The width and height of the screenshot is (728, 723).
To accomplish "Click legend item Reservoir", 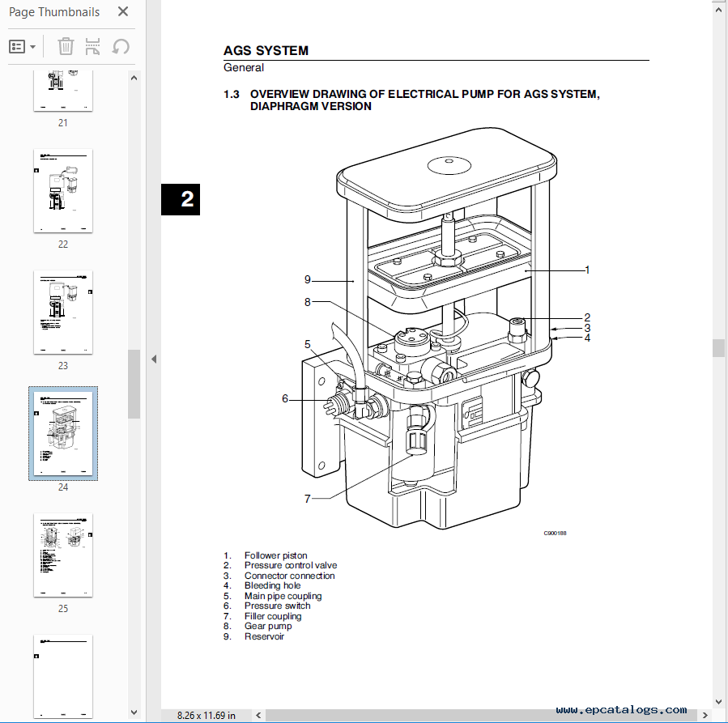I will (264, 636).
